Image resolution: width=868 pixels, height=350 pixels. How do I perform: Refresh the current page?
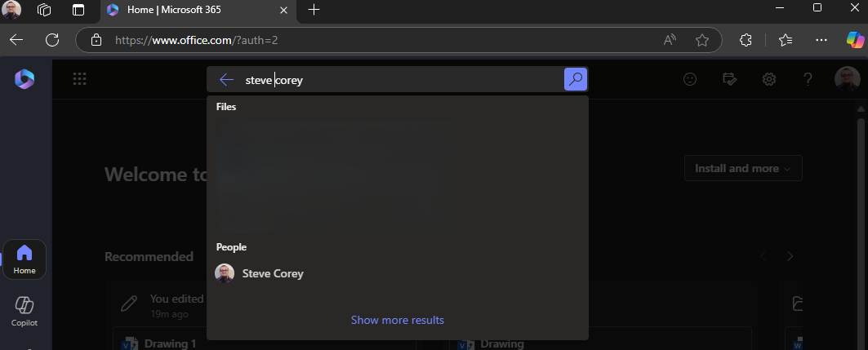[x=52, y=39]
